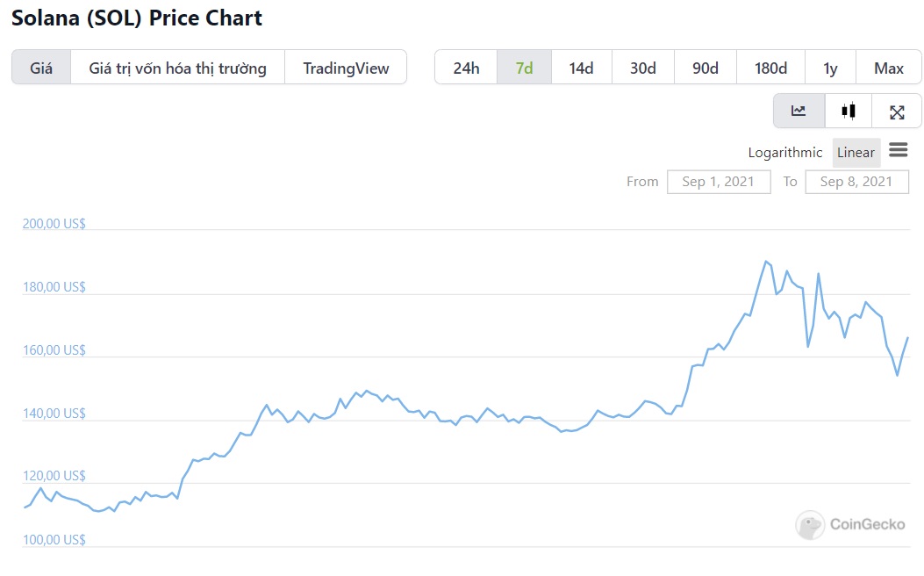
Task: Display the Max time range
Action: [x=889, y=68]
